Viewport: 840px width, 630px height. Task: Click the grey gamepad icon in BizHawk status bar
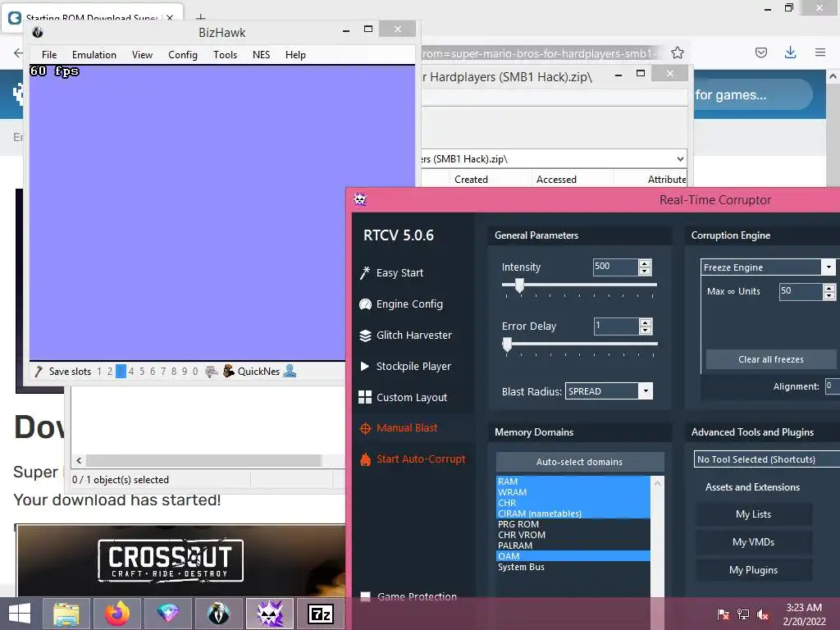pyautogui.click(x=212, y=372)
